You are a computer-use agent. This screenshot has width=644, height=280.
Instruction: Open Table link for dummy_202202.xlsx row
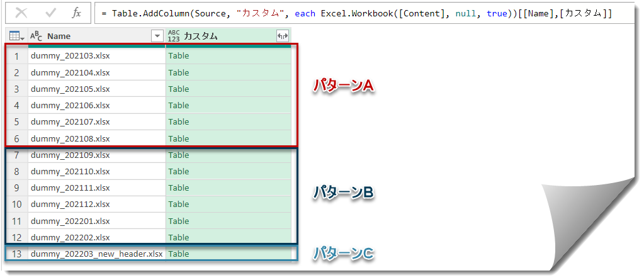pos(179,238)
